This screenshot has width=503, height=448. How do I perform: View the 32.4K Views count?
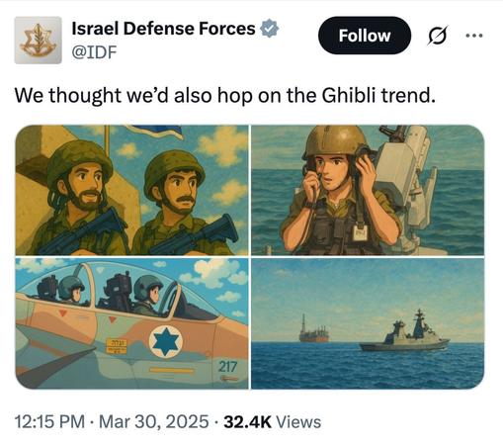pos(273,421)
